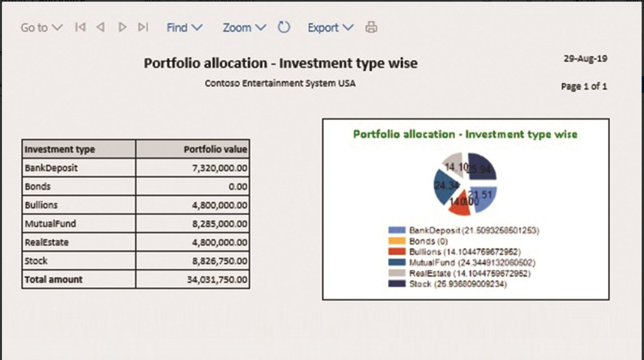Image resolution: width=644 pixels, height=360 pixels.
Task: Click the Bullions legend color swatch
Action: pos(396,252)
